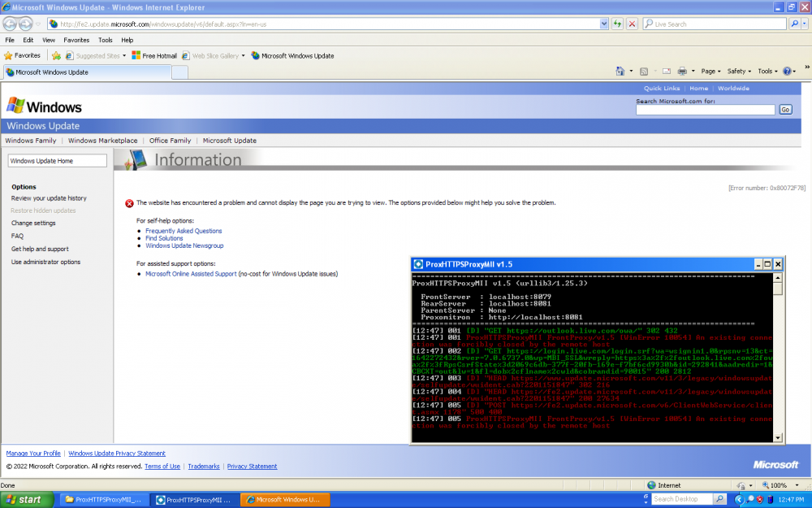Open the Frequently Asked Questions link
Screen dimensions: 812x508
183,230
